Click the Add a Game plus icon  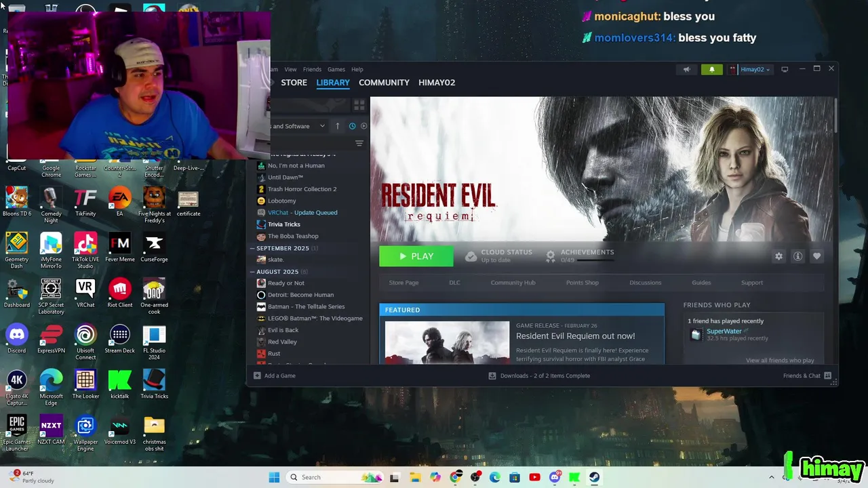[x=257, y=375]
